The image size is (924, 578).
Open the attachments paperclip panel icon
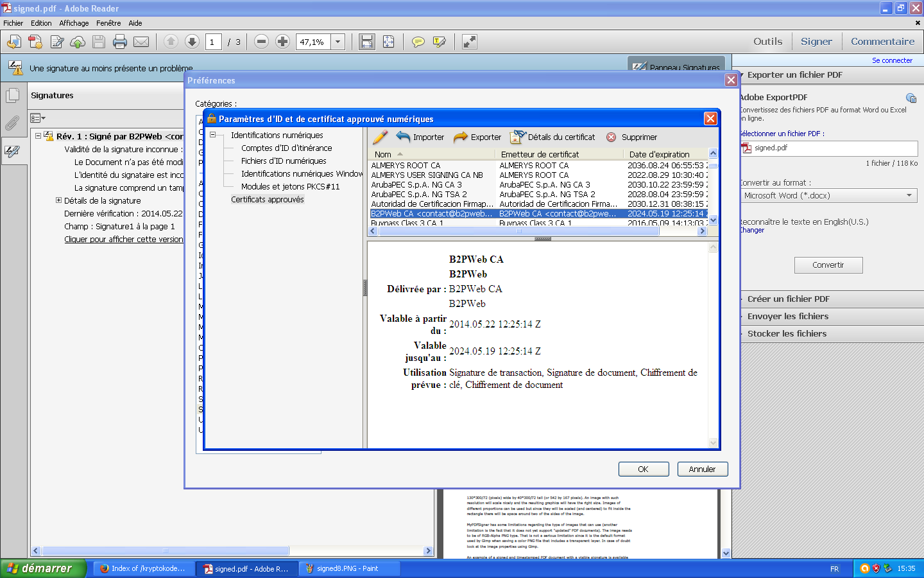point(12,123)
